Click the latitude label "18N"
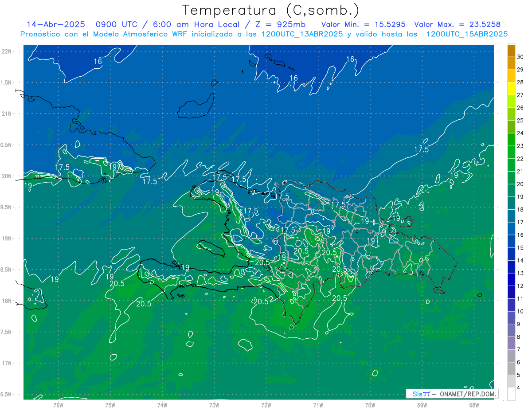This screenshot has width=532, height=411. pyautogui.click(x=7, y=301)
